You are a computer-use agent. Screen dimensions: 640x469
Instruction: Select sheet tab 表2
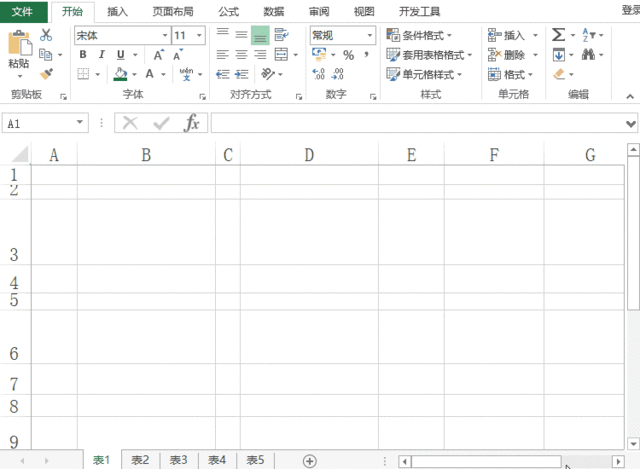[x=140, y=460]
